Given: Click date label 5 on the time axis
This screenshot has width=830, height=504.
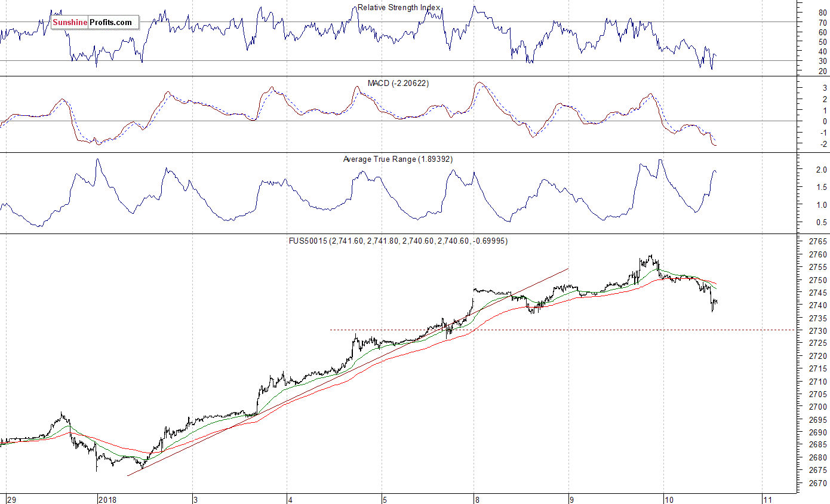Looking at the screenshot, I should [385, 499].
